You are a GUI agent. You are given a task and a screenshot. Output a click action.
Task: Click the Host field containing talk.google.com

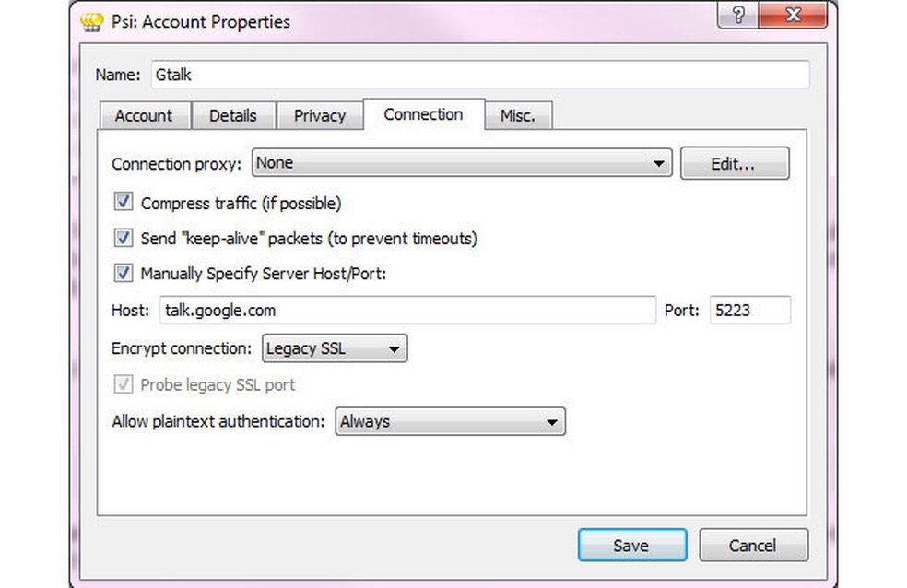pyautogui.click(x=406, y=311)
